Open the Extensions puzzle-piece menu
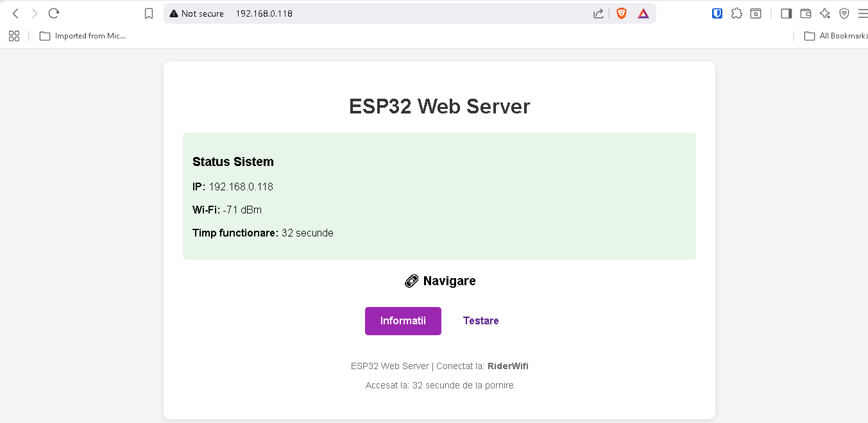Image resolution: width=868 pixels, height=423 pixels. click(736, 13)
